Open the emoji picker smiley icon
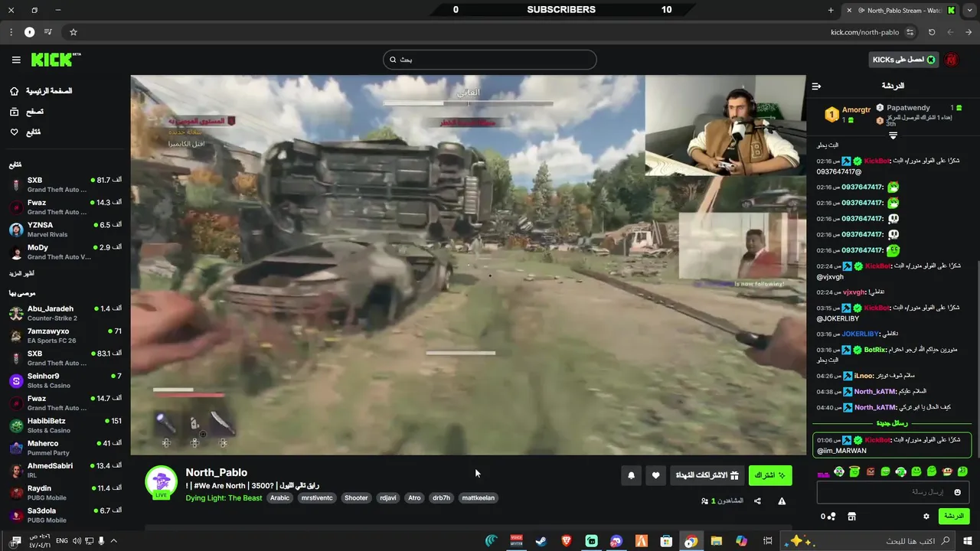Image resolution: width=980 pixels, height=551 pixels. pos(957,492)
